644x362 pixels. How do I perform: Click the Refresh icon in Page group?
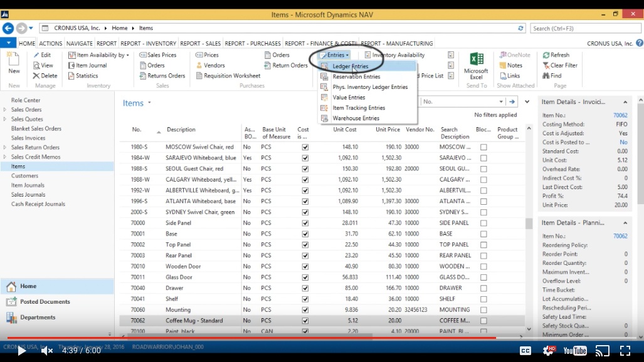click(546, 55)
